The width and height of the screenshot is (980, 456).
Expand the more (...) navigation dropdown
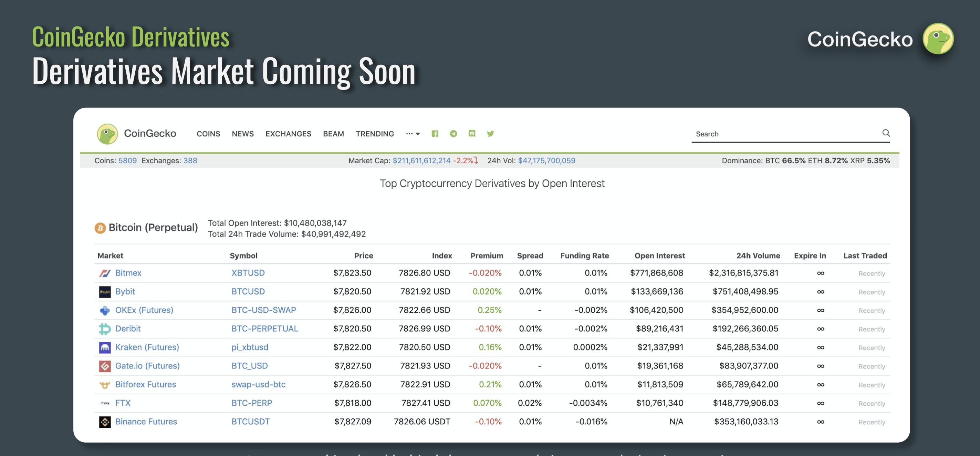[x=413, y=134]
